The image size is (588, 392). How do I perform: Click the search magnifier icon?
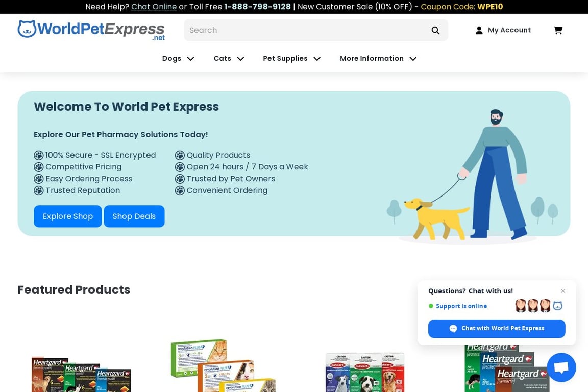click(435, 31)
